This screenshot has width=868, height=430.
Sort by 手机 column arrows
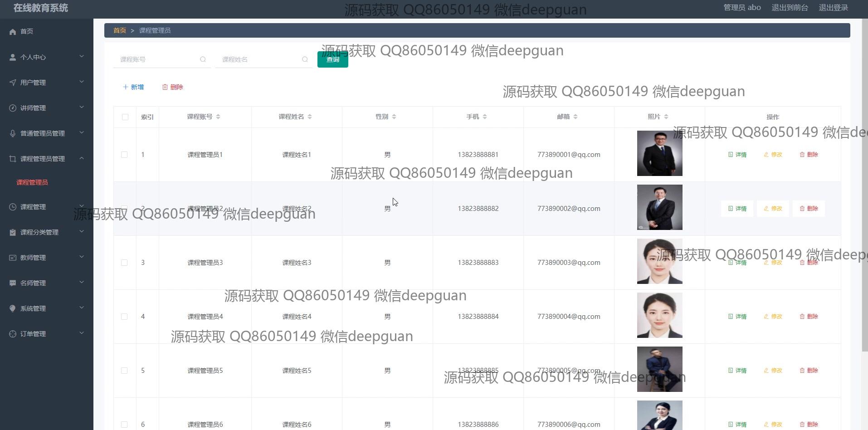[485, 117]
